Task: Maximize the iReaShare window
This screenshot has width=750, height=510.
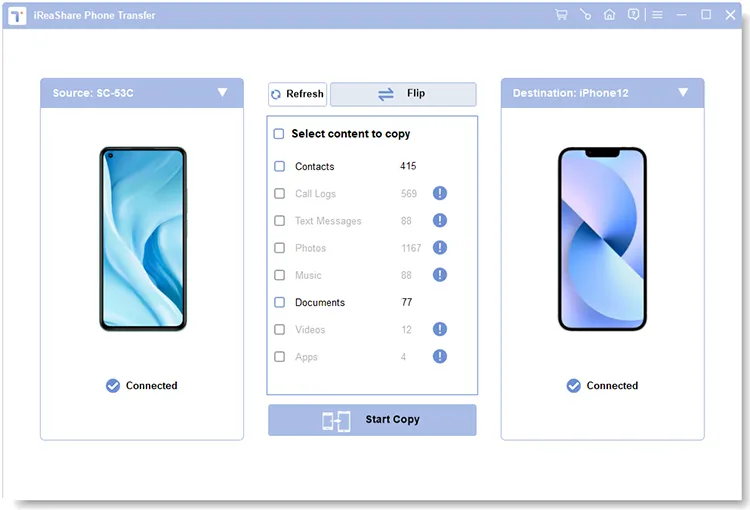Action: [x=706, y=14]
